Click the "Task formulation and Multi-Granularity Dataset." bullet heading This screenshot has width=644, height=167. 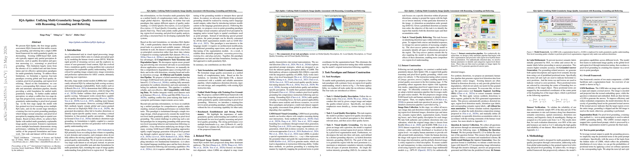(220, 70)
